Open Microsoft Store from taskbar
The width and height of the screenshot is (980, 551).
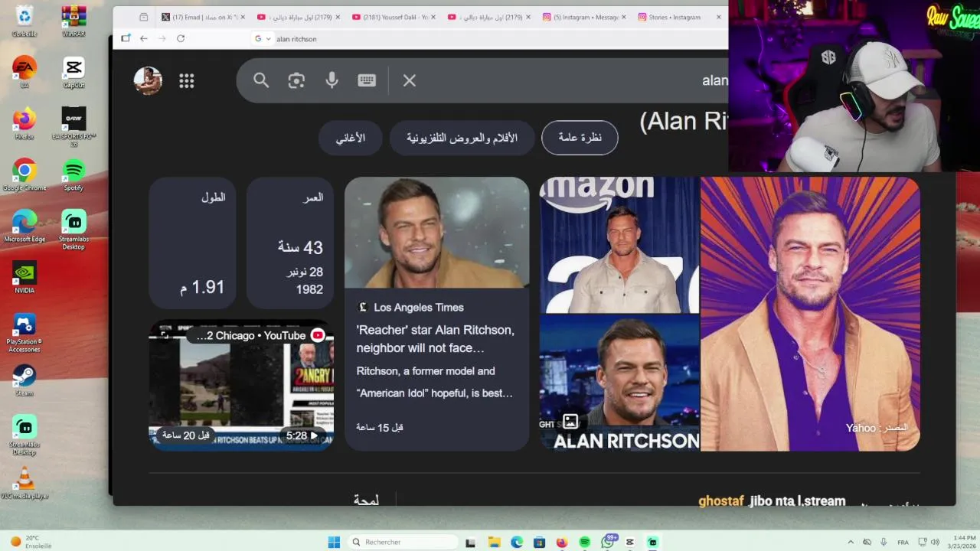click(x=539, y=542)
